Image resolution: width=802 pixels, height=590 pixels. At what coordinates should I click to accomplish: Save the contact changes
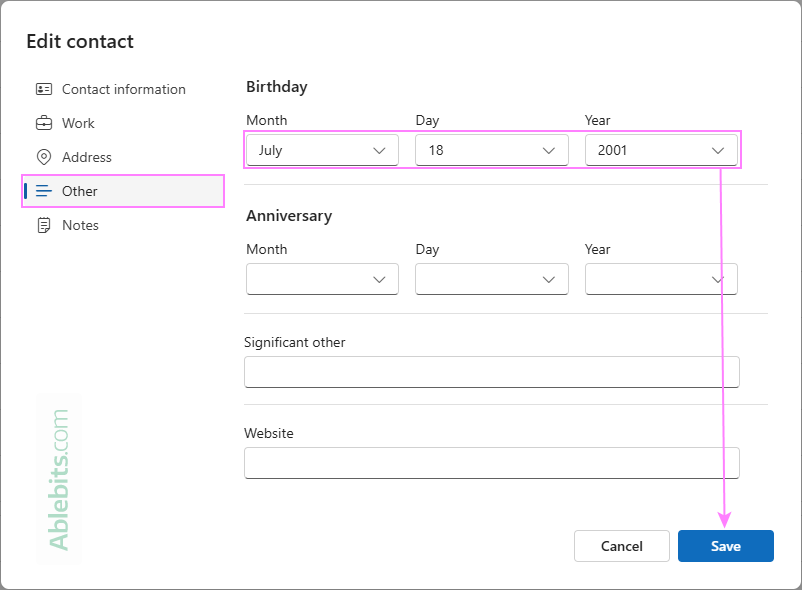[x=726, y=546]
